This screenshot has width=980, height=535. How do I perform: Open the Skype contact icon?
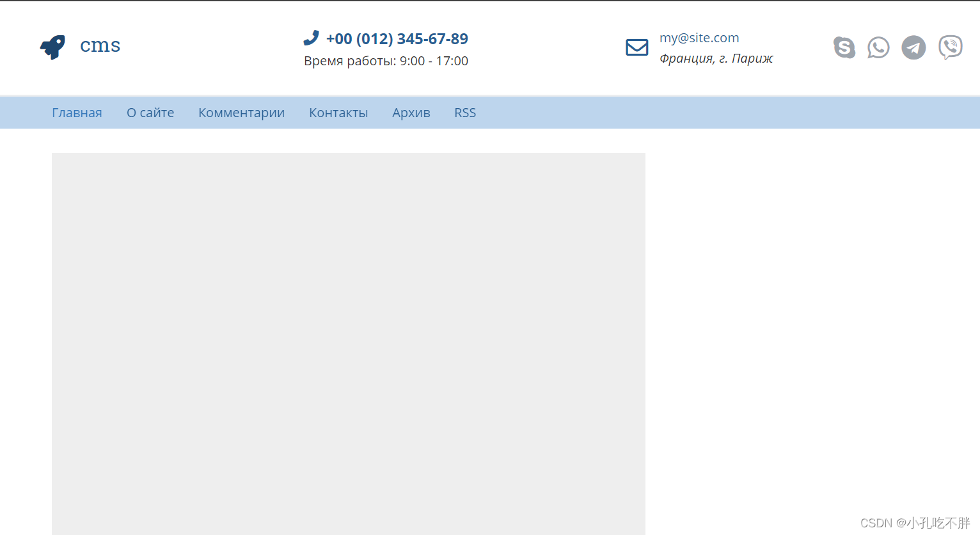click(x=844, y=47)
